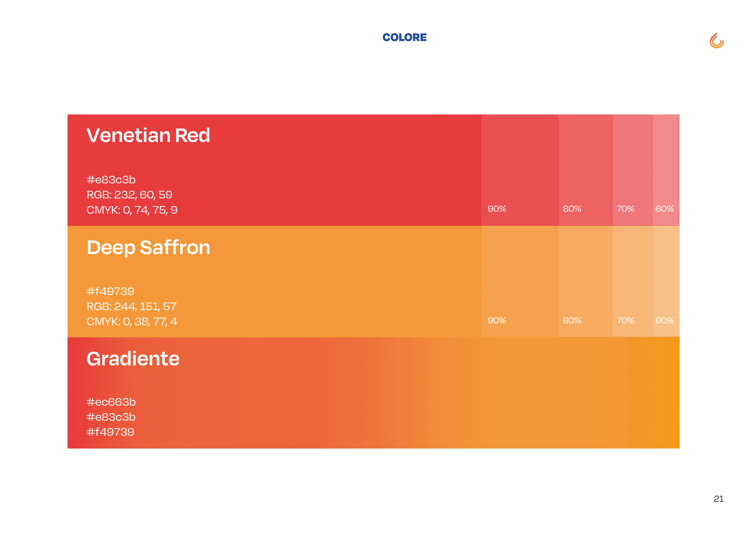Click the Deep Saffron title text

point(148,247)
